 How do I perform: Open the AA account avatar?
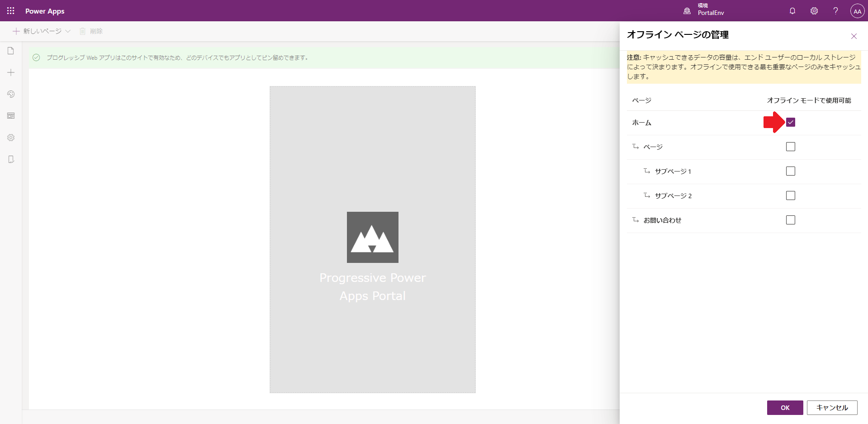pyautogui.click(x=857, y=11)
